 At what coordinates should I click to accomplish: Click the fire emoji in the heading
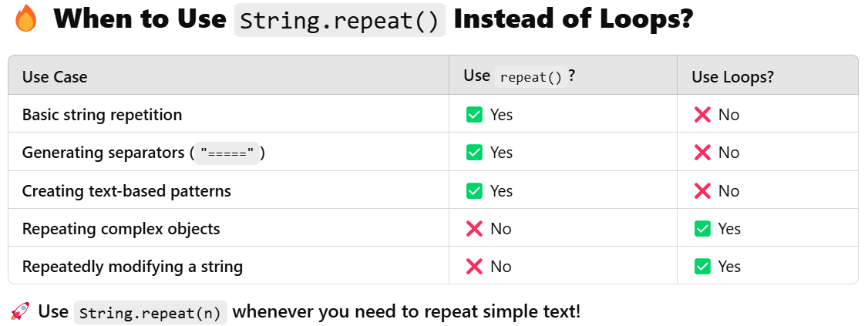coord(25,19)
